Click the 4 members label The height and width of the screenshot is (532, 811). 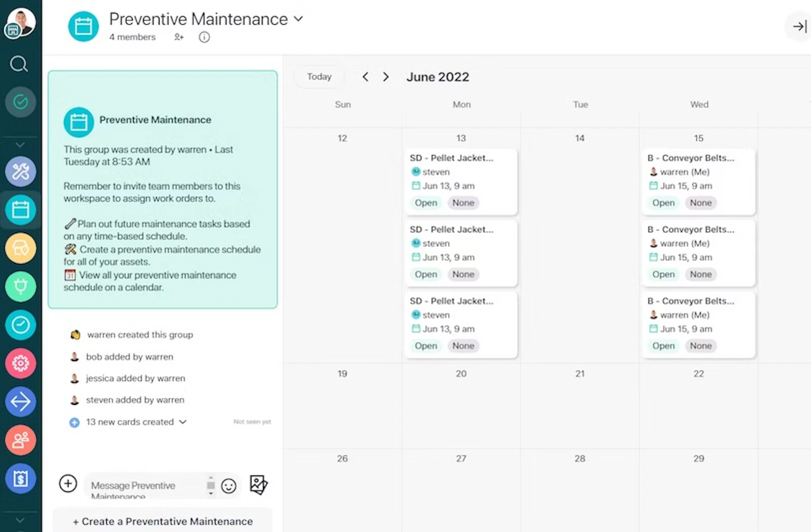pyautogui.click(x=133, y=37)
